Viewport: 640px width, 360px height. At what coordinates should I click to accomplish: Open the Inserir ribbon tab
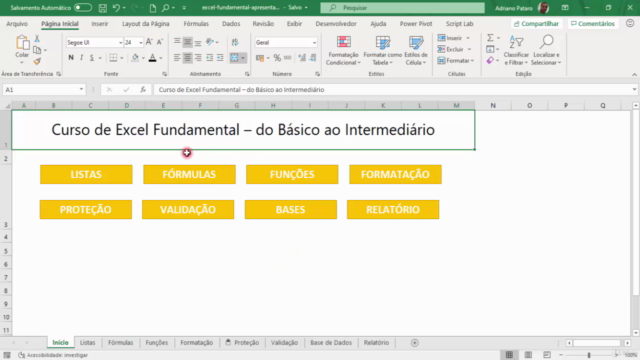(x=100, y=24)
